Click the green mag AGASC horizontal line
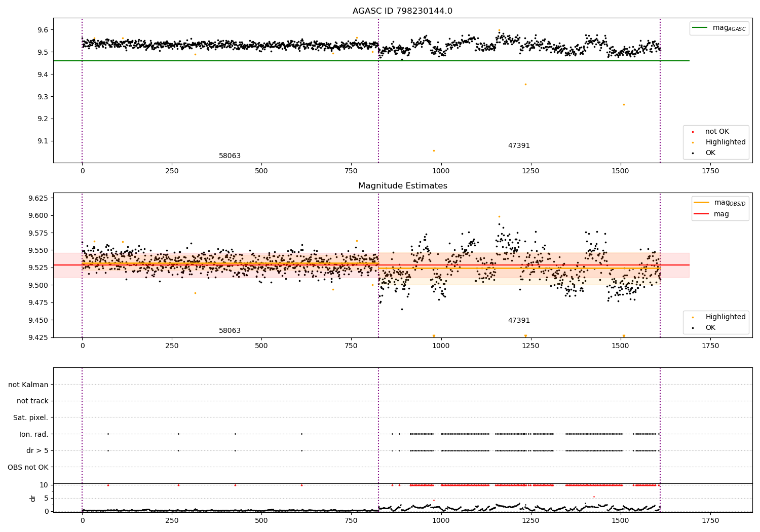 (371, 61)
